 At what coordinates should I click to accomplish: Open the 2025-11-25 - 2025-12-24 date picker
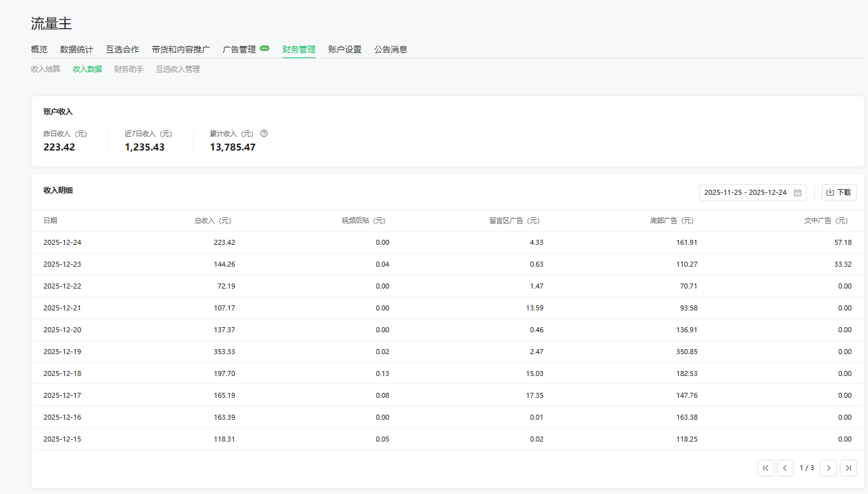746,192
